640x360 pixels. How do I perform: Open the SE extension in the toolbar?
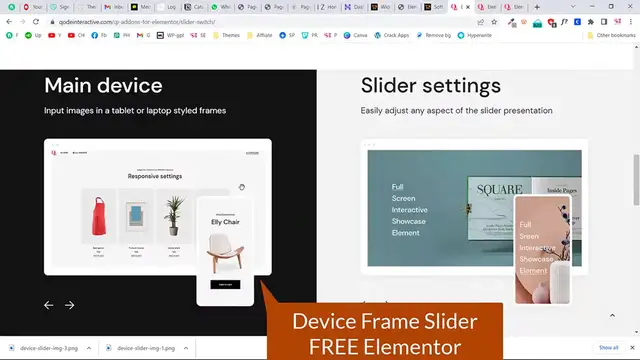click(x=618, y=22)
